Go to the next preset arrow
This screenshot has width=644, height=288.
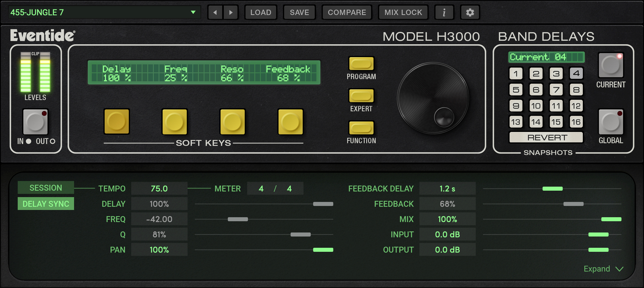231,12
